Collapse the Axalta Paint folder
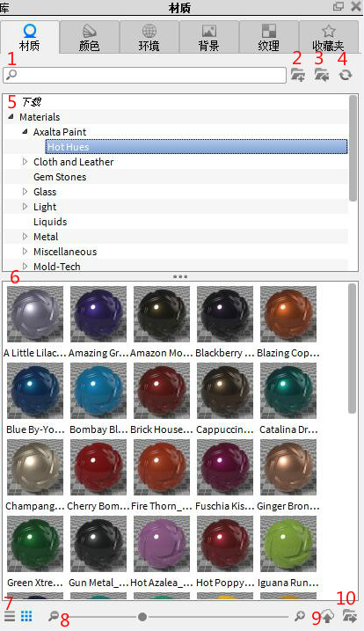The width and height of the screenshot is (364, 631). pyautogui.click(x=25, y=132)
